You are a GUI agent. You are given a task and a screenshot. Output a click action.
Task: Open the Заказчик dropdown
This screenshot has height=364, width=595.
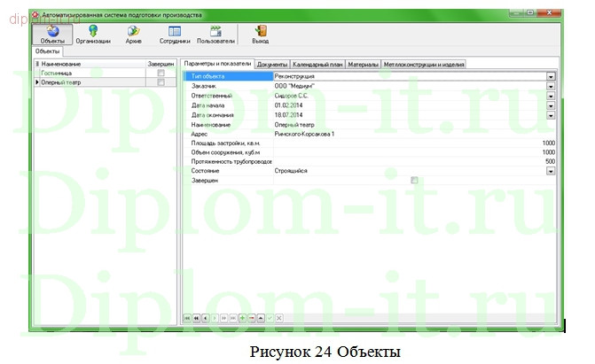pos(551,86)
